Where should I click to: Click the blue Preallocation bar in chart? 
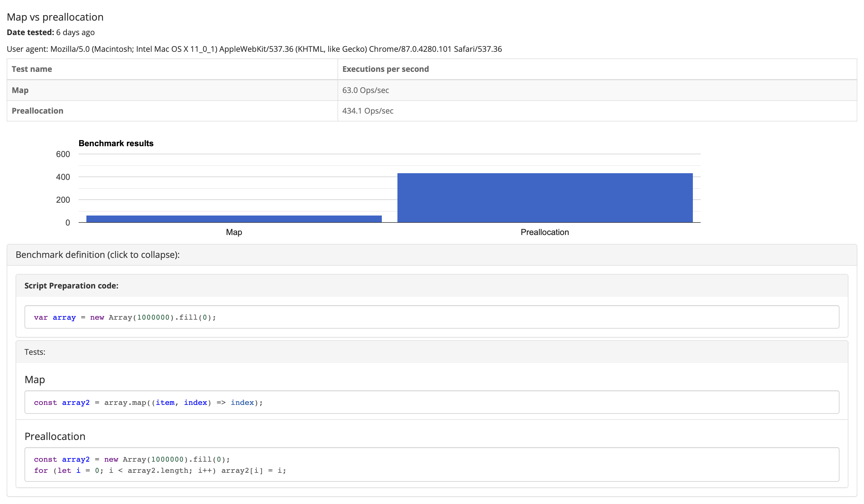pyautogui.click(x=545, y=198)
